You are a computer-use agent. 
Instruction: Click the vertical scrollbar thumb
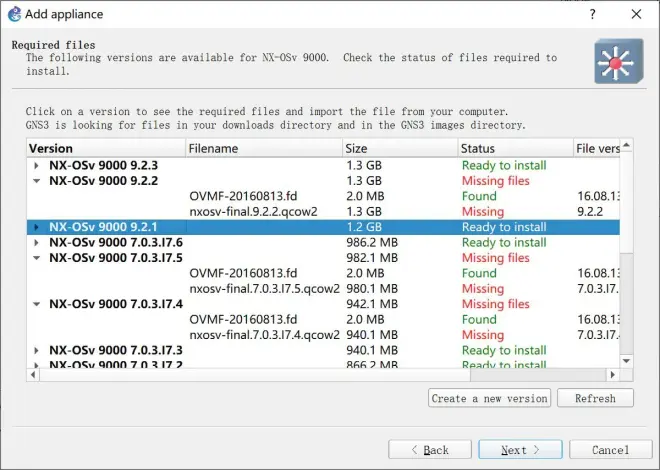[626, 203]
